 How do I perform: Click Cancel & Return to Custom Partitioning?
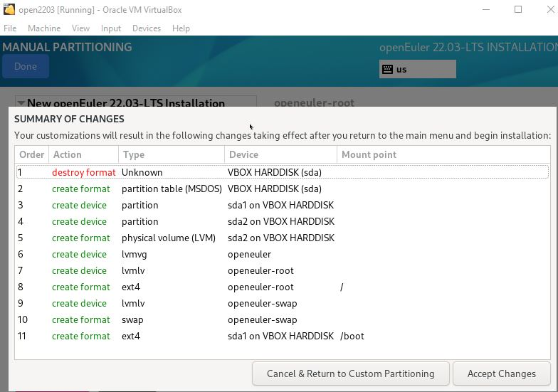(350, 374)
